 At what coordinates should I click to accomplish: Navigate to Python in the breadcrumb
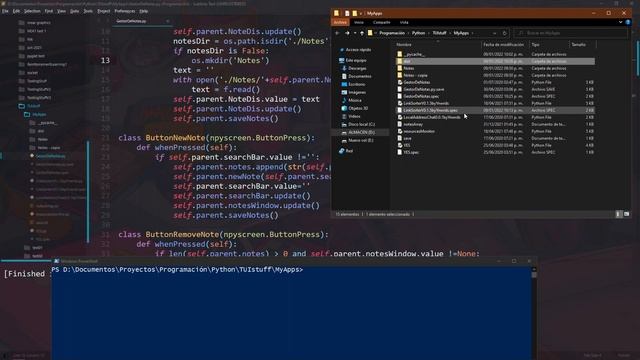point(418,33)
